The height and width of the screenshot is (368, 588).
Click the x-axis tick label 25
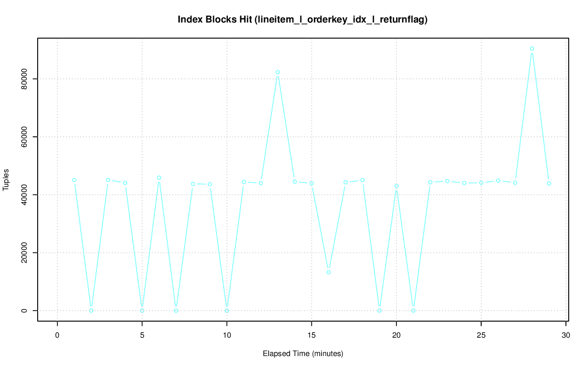pyautogui.click(x=481, y=336)
